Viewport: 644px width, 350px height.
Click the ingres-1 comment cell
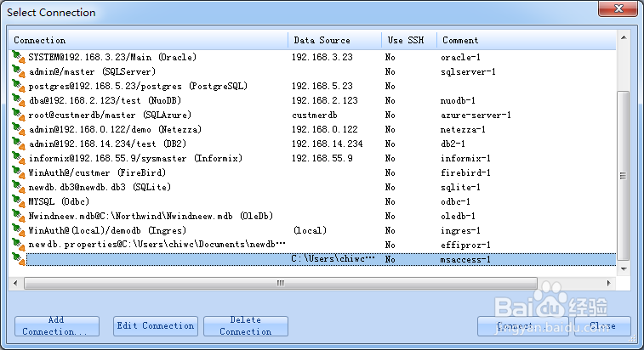tap(460, 230)
